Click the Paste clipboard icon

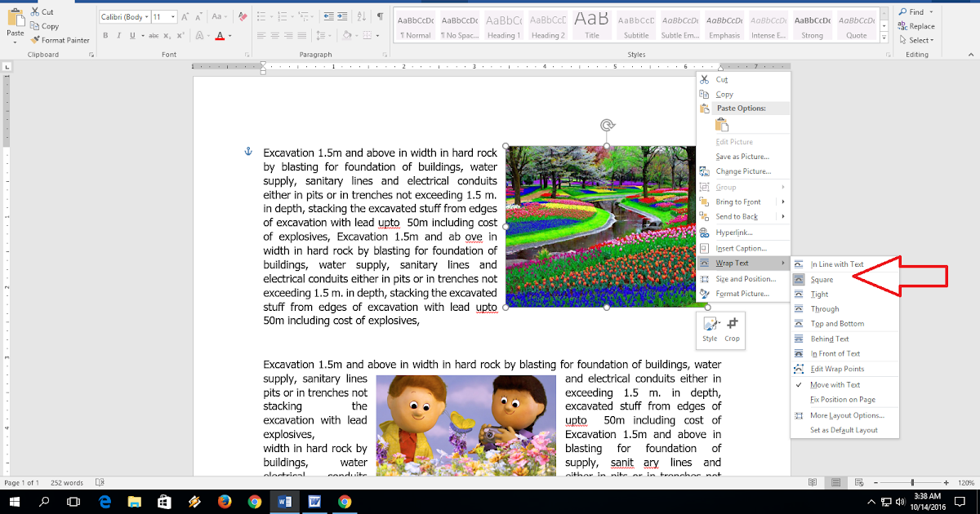(x=15, y=16)
